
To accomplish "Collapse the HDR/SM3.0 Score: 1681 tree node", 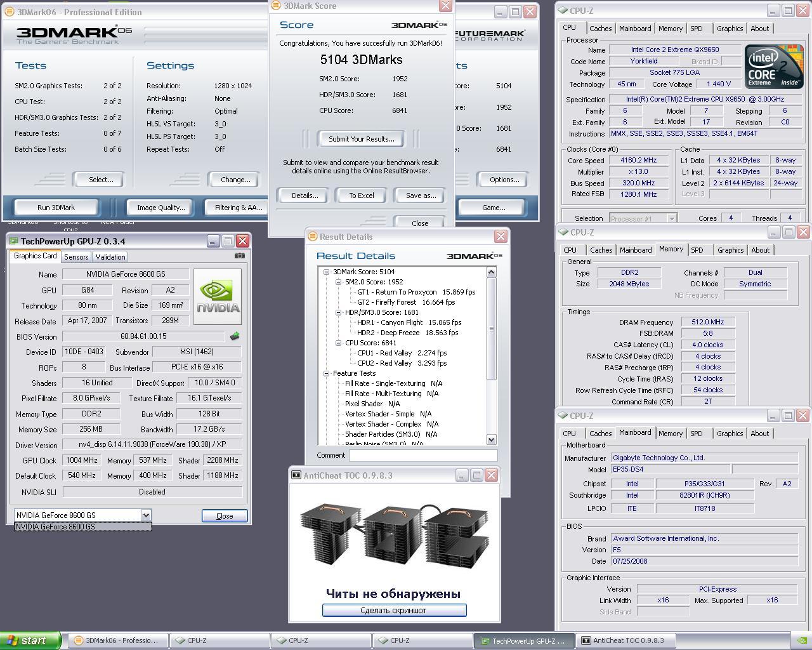I will pos(338,312).
